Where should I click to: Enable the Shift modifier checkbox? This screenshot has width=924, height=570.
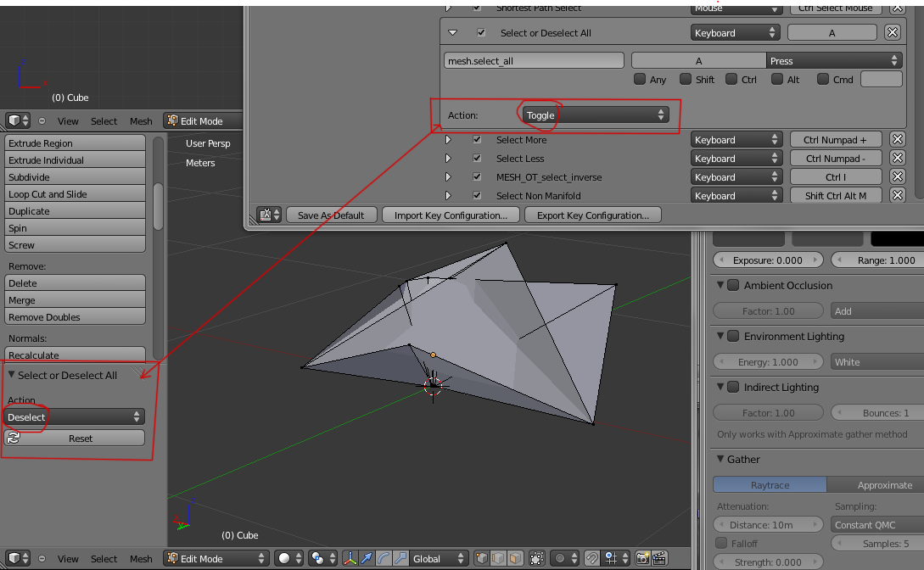pyautogui.click(x=686, y=79)
